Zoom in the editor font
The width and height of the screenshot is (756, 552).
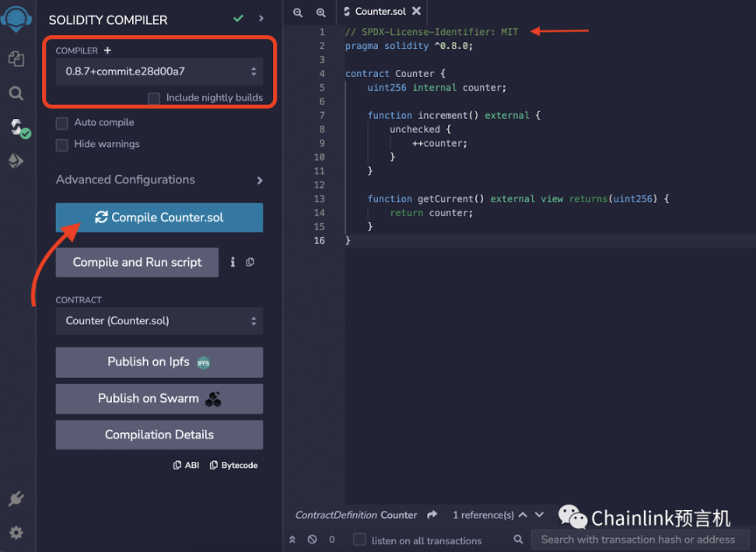(x=320, y=12)
